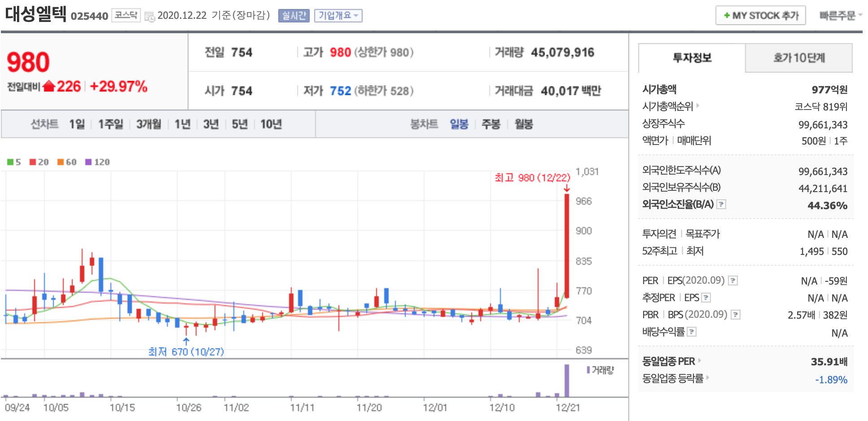Click the large volume bar near 12/21
The height and width of the screenshot is (421, 868).
567,381
